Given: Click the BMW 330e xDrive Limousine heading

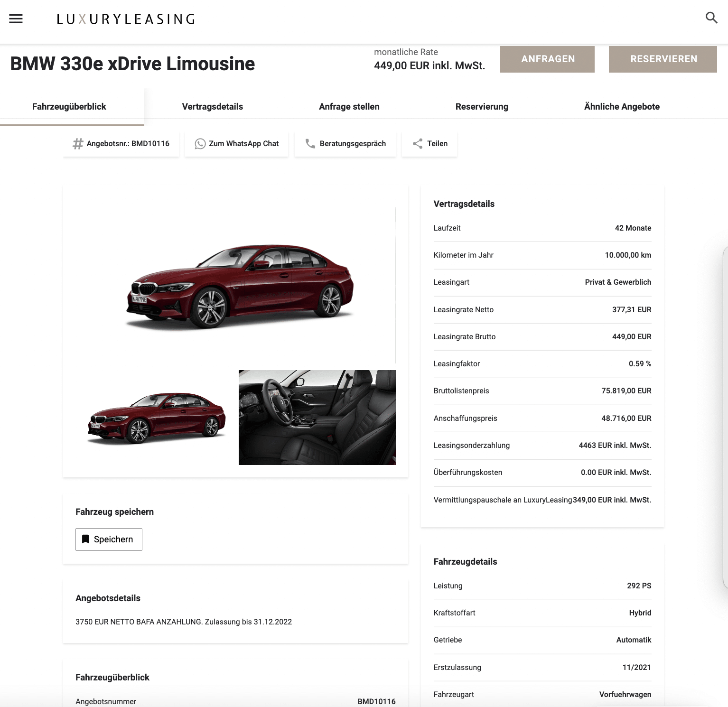Looking at the screenshot, I should tap(132, 64).
